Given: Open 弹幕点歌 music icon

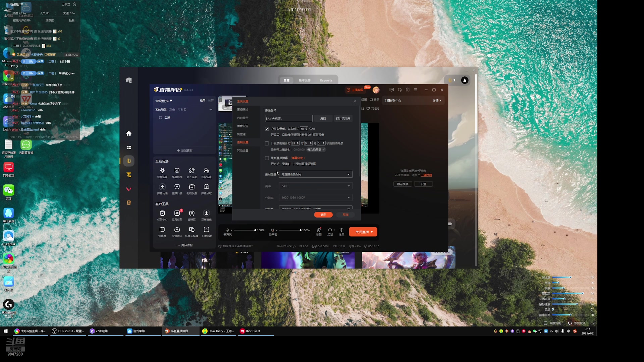Looking at the screenshot, I should pyautogui.click(x=206, y=187).
